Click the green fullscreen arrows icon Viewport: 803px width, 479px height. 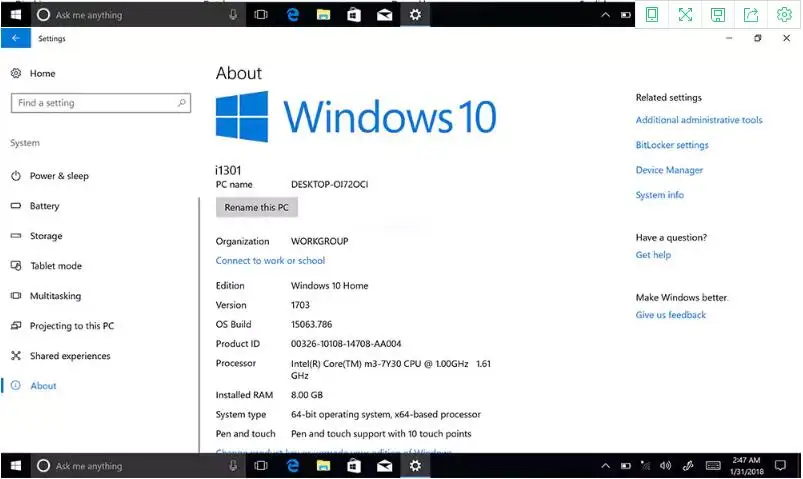(685, 14)
